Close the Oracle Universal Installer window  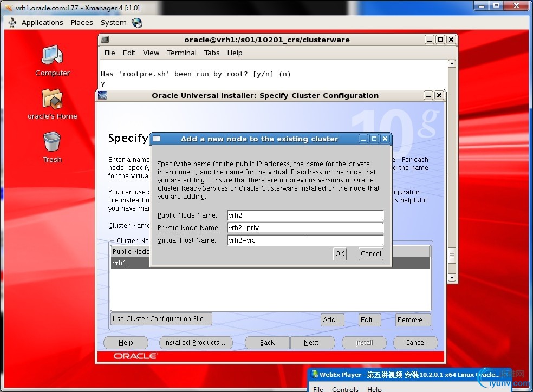439,95
